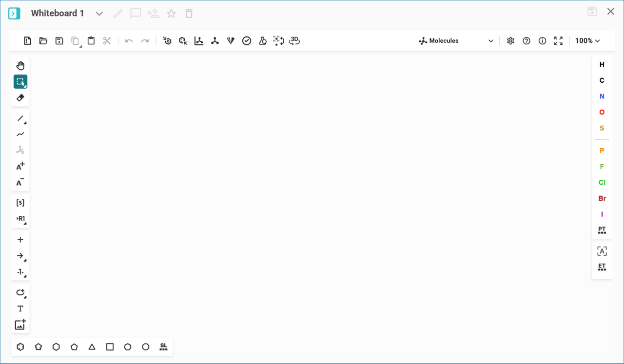Select the Hand pan tool
The image size is (624, 364).
pyautogui.click(x=20, y=66)
